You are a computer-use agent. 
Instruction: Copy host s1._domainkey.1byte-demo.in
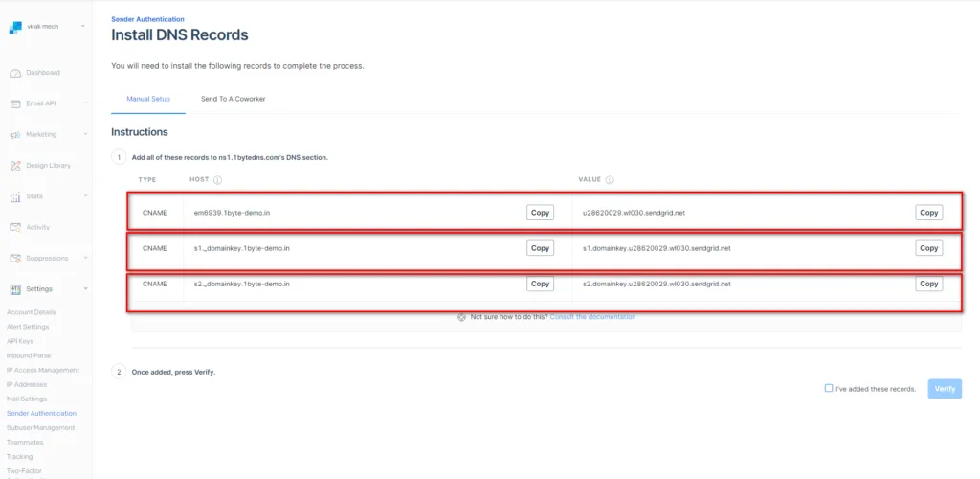540,248
